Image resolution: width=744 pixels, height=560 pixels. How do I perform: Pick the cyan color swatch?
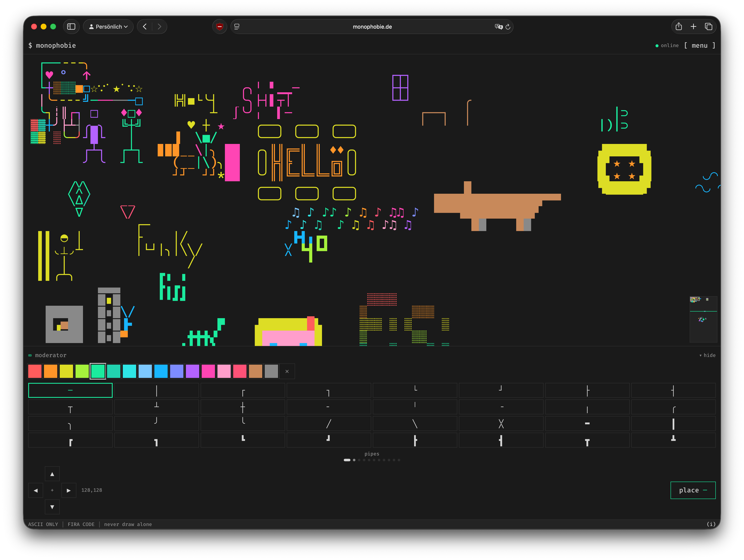pyautogui.click(x=129, y=371)
